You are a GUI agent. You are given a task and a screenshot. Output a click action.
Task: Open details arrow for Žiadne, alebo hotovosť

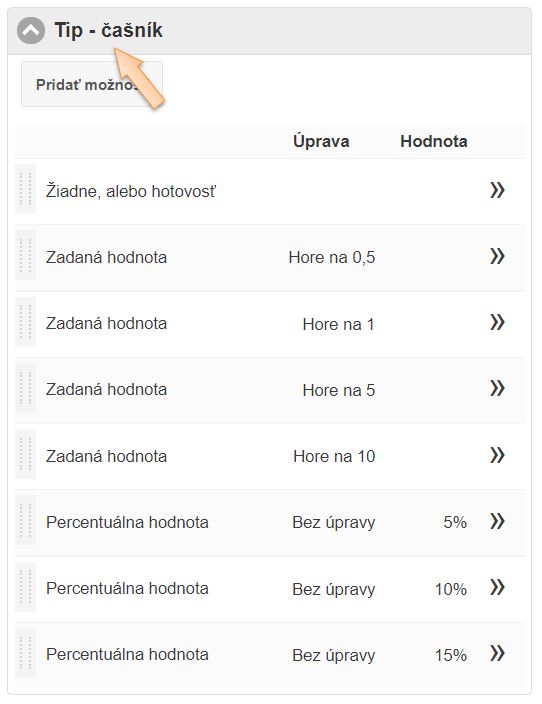coord(497,190)
